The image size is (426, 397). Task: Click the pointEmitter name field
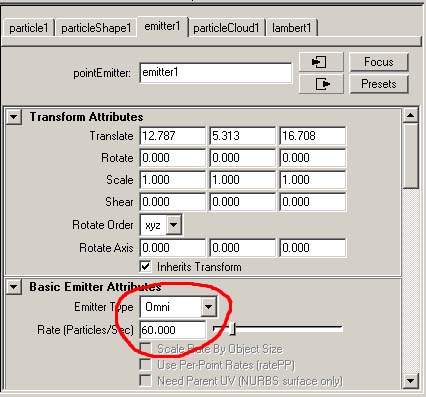[x=216, y=73]
